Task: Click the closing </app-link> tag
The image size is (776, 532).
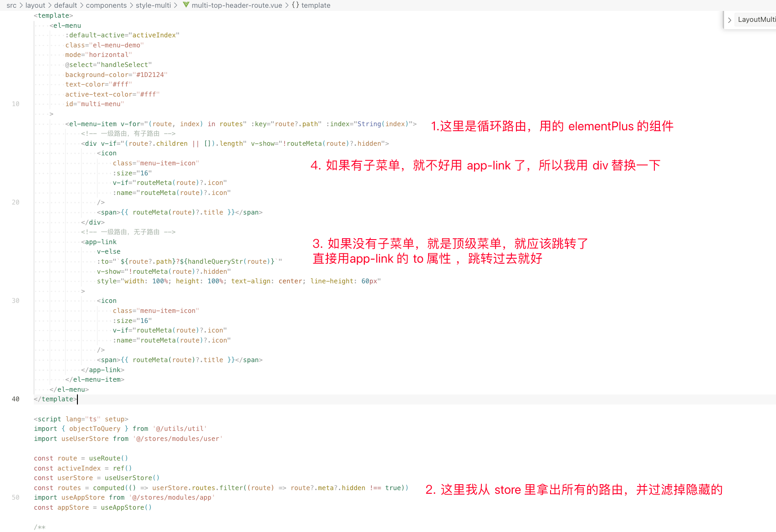Action: click(102, 370)
